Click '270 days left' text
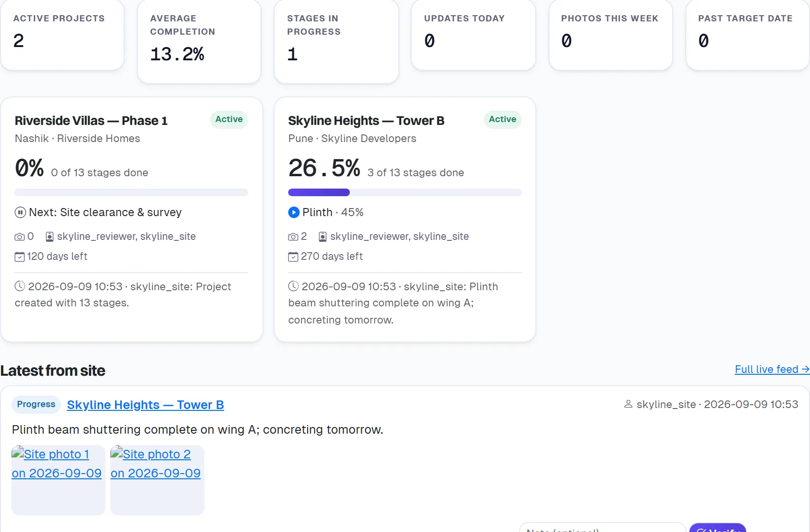This screenshot has height=532, width=810. tap(332, 256)
